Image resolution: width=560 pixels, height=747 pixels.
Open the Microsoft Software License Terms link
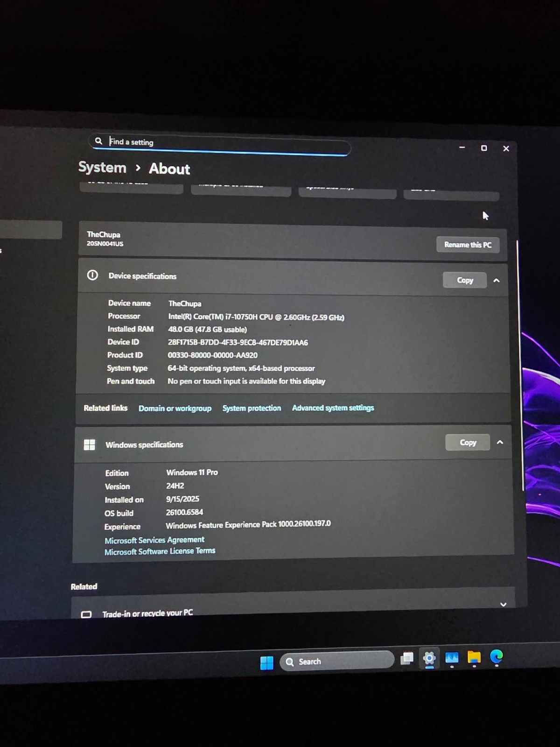coord(160,551)
